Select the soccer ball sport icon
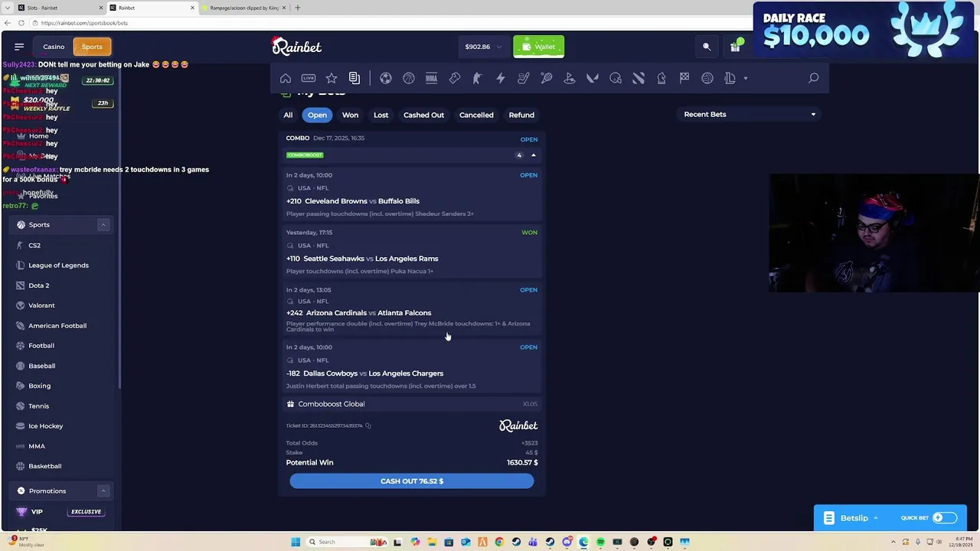This screenshot has width=980, height=551. (386, 78)
